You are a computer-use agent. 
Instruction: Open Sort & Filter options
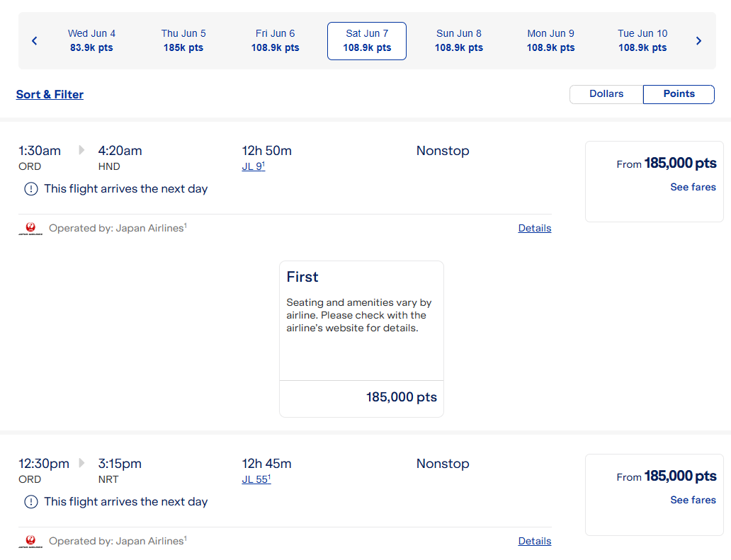[50, 95]
